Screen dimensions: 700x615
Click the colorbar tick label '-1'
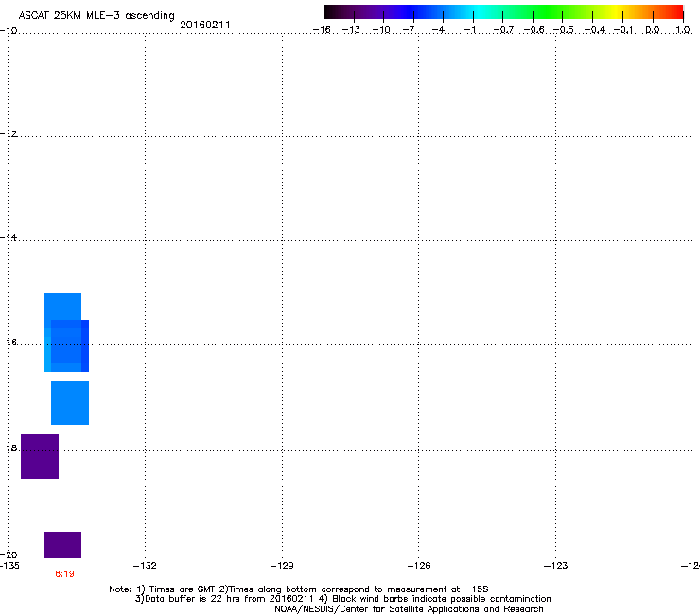(x=469, y=30)
